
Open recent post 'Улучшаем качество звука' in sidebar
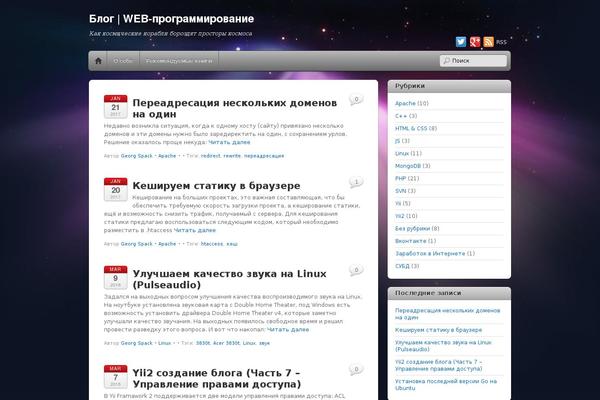443,346
